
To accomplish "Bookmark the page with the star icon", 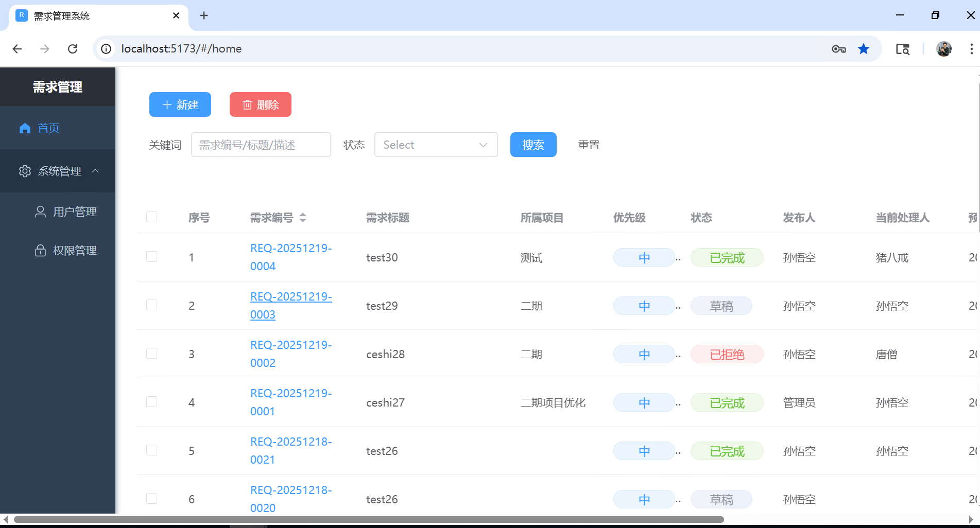I will pos(864,49).
